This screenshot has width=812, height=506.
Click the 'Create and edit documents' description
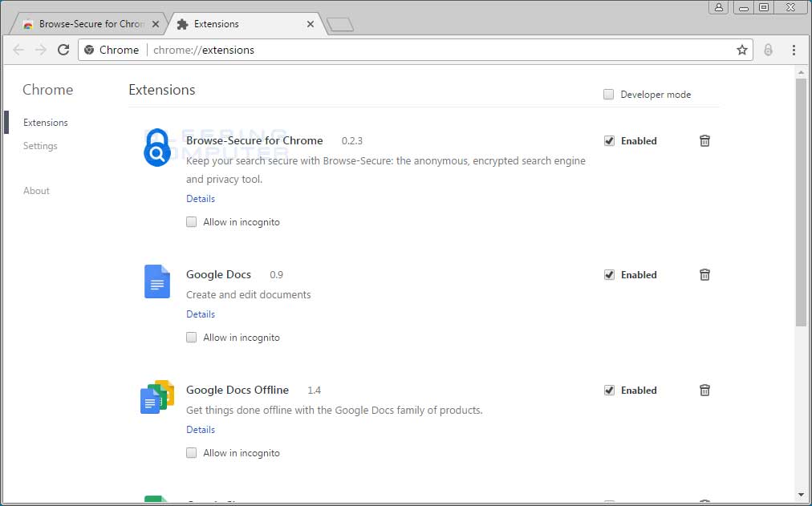(249, 294)
